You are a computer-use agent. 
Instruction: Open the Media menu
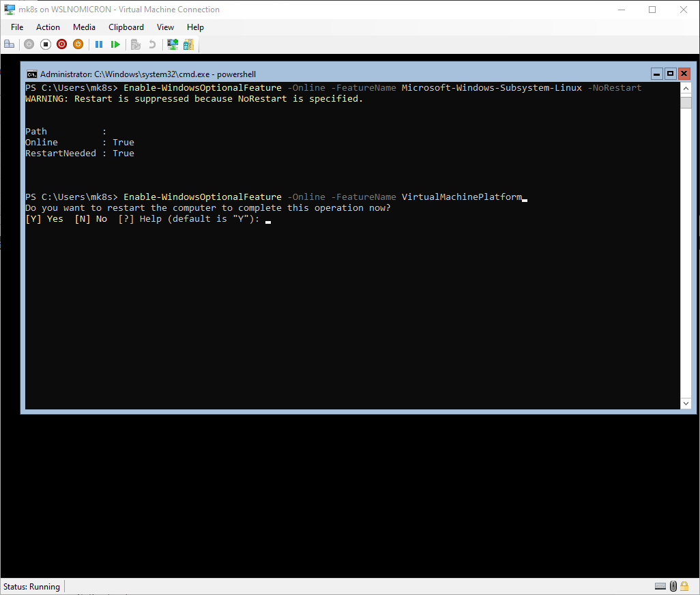84,27
